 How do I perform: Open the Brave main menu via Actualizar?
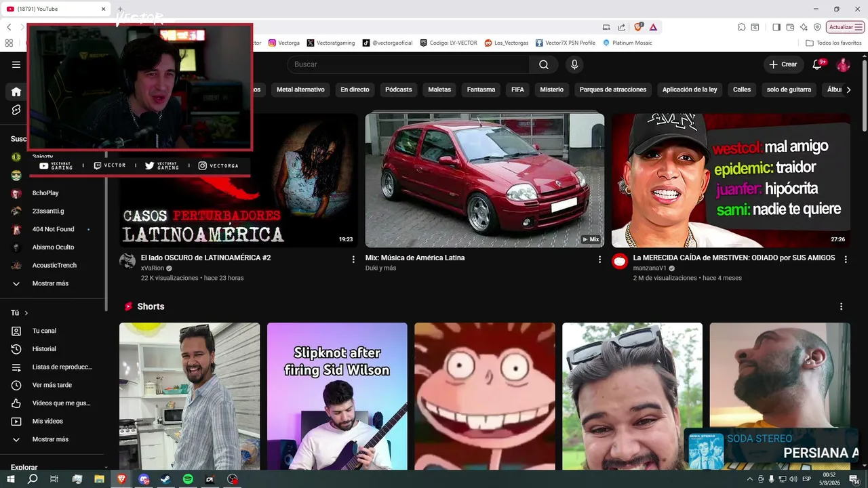tap(845, 27)
